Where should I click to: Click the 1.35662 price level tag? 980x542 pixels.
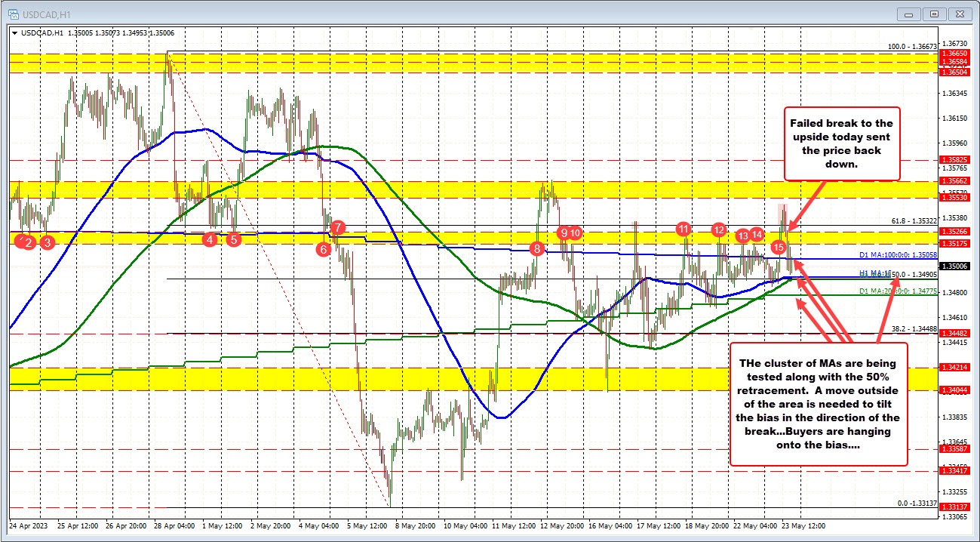pos(954,181)
